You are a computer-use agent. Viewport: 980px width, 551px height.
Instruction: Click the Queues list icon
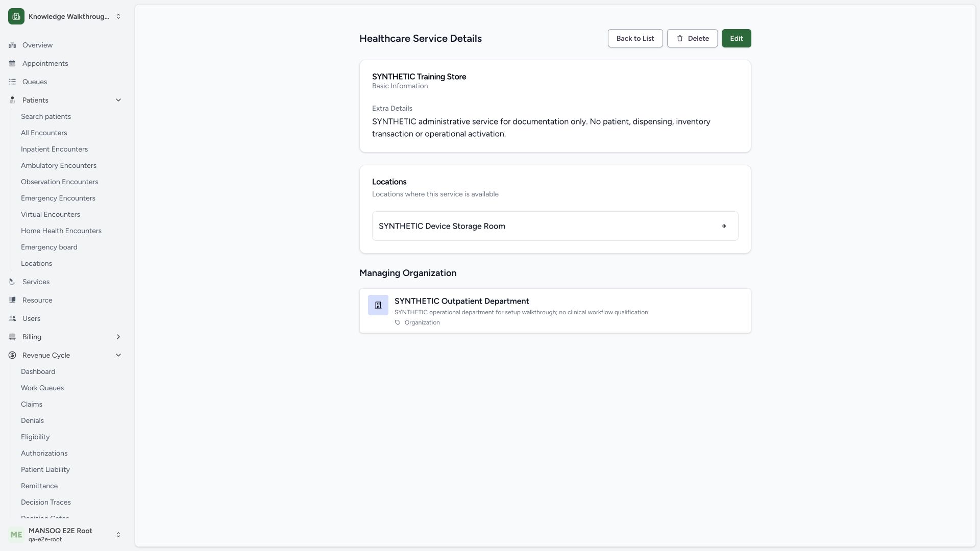(12, 82)
